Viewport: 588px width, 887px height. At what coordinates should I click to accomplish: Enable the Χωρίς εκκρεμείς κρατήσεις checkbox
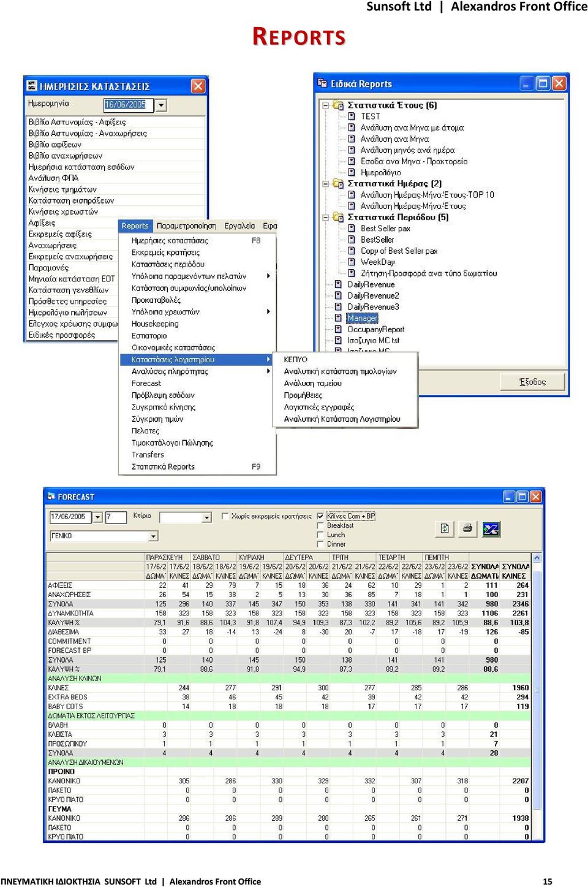coord(225,516)
